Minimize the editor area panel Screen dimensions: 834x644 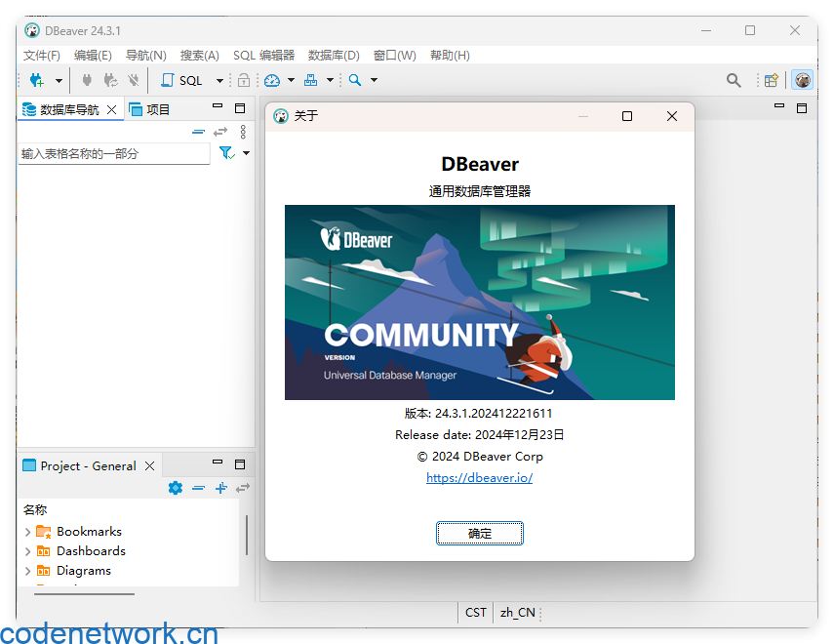779,106
